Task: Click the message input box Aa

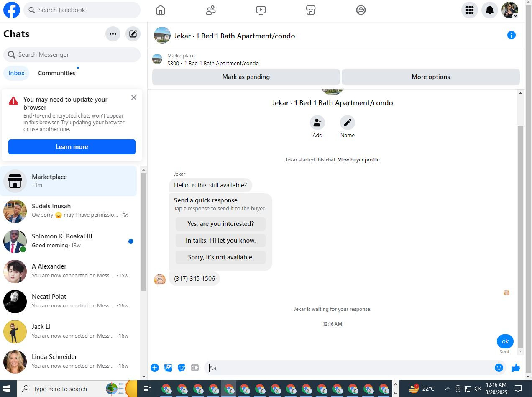Action: point(349,368)
